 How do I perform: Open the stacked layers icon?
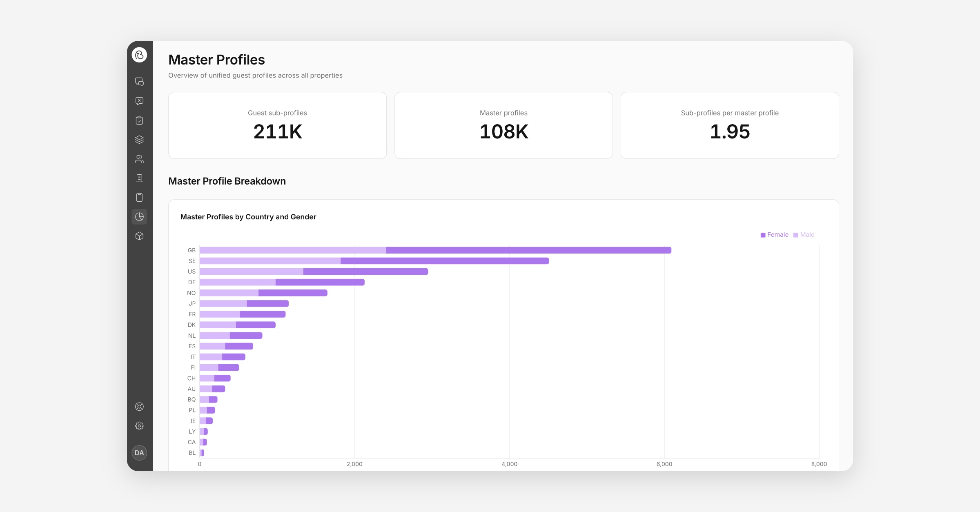pyautogui.click(x=139, y=140)
